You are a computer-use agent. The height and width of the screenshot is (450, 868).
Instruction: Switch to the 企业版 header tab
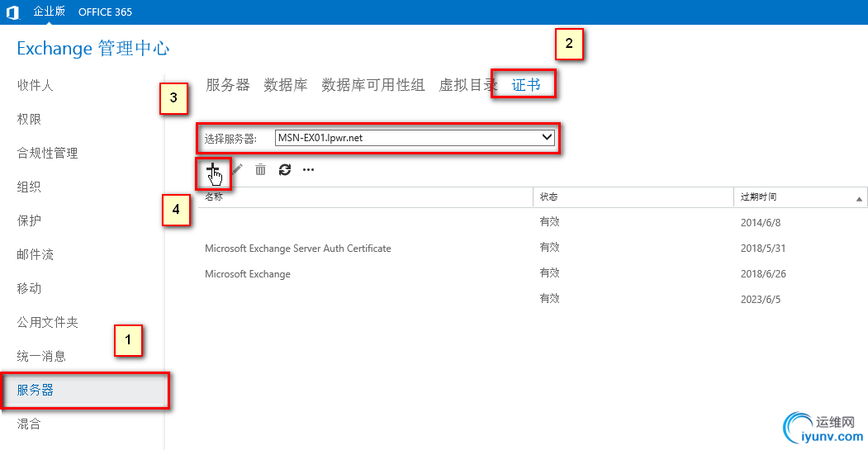(50, 11)
